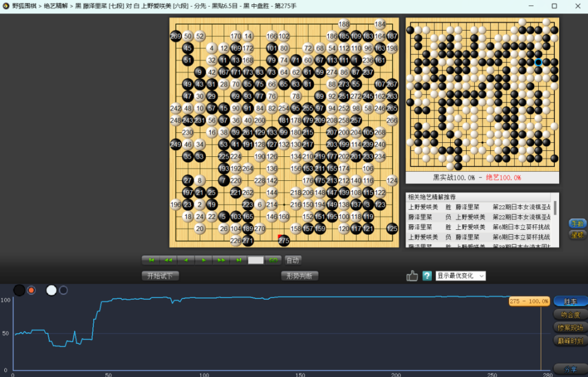
Task: Click the 开始试下 button
Action: (x=160, y=276)
